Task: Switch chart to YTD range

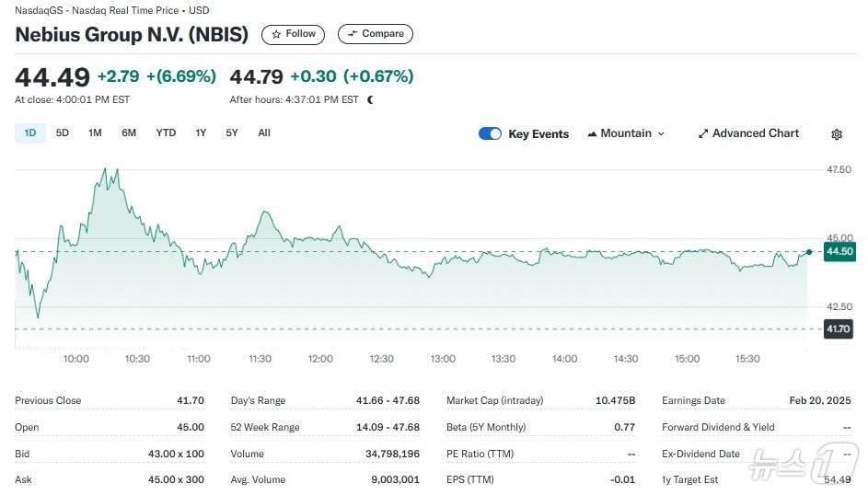Action: pos(166,133)
